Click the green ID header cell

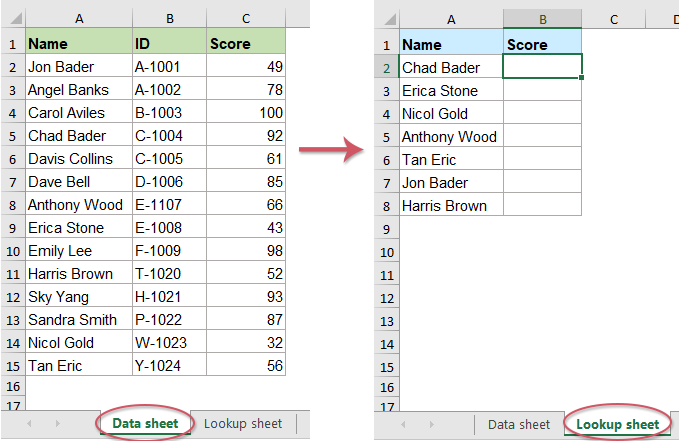168,44
